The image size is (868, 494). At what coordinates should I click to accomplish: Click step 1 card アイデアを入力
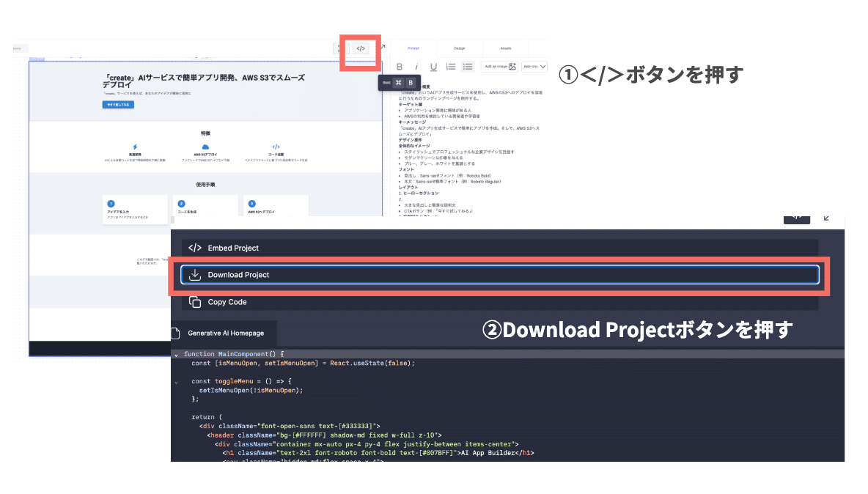pyautogui.click(x=135, y=209)
